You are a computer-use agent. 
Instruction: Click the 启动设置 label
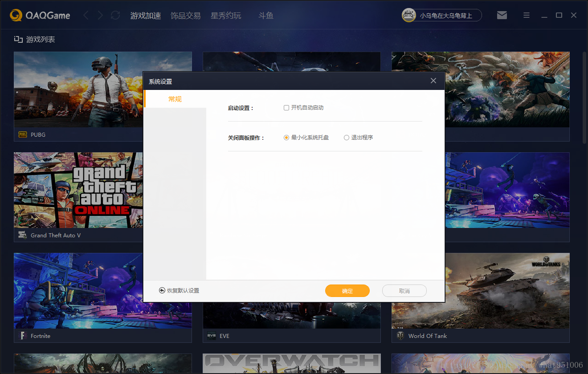coord(241,108)
